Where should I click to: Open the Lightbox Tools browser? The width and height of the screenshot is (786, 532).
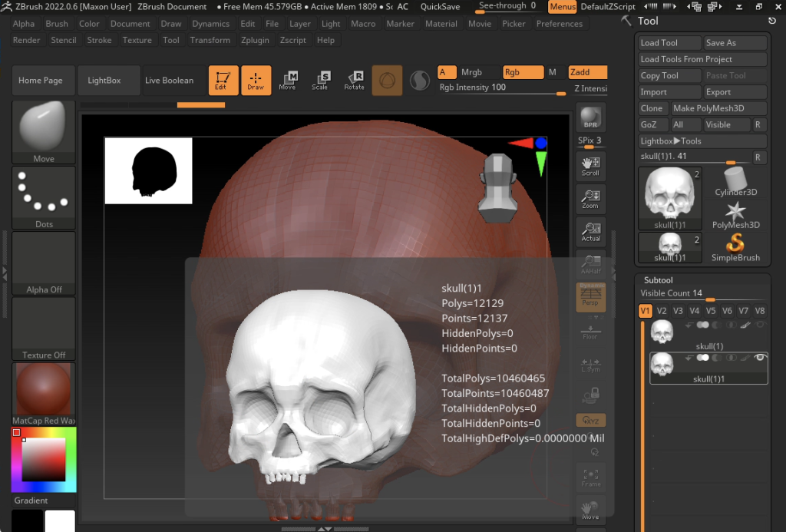(x=702, y=141)
